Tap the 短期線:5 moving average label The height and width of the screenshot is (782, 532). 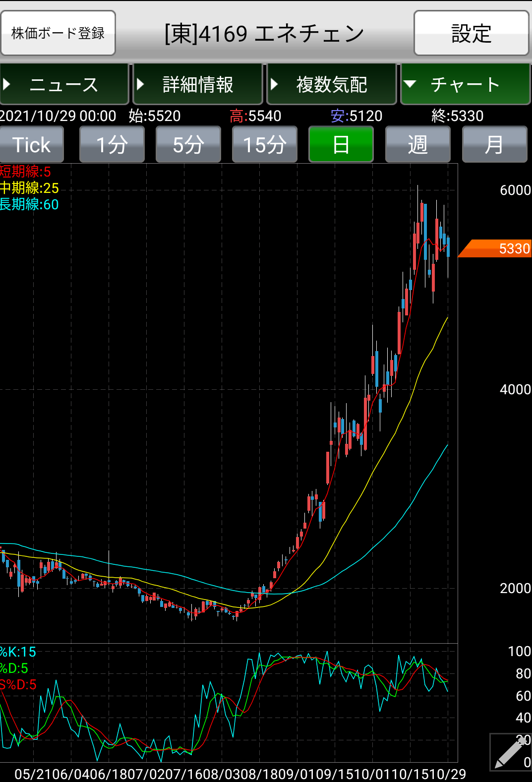[x=25, y=172]
